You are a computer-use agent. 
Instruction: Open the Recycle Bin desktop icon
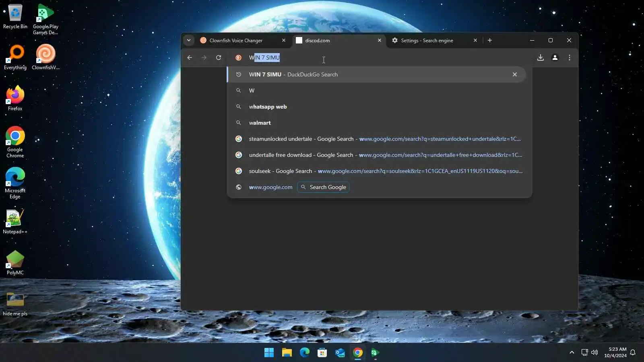point(15,16)
